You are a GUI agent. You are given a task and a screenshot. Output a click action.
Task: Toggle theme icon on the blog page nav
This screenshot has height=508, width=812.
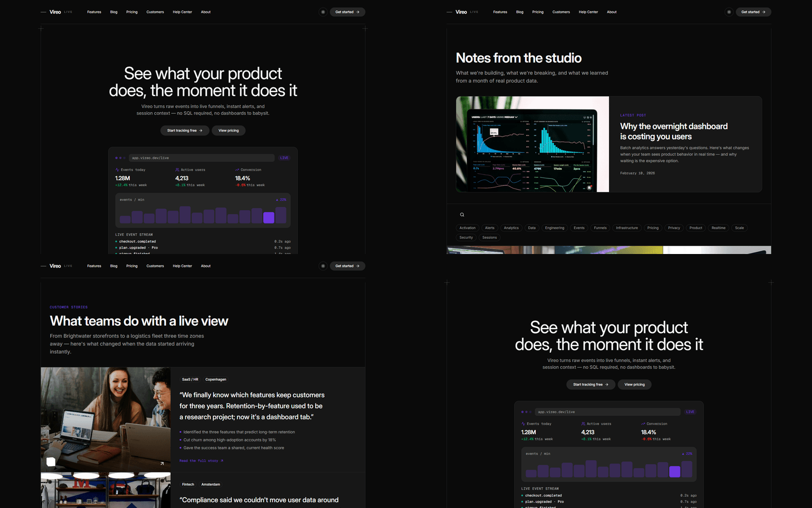pos(729,12)
